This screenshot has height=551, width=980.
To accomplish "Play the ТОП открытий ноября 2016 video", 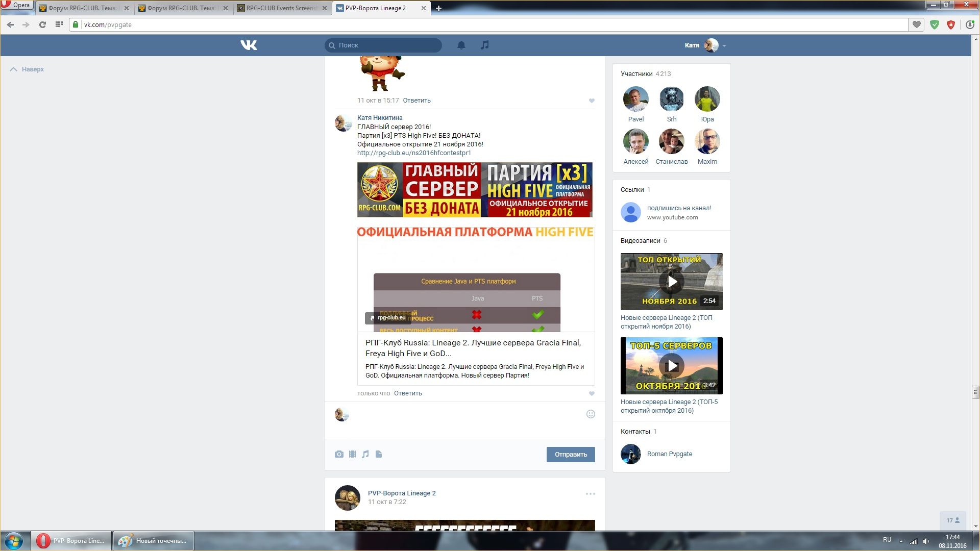I will 671,282.
